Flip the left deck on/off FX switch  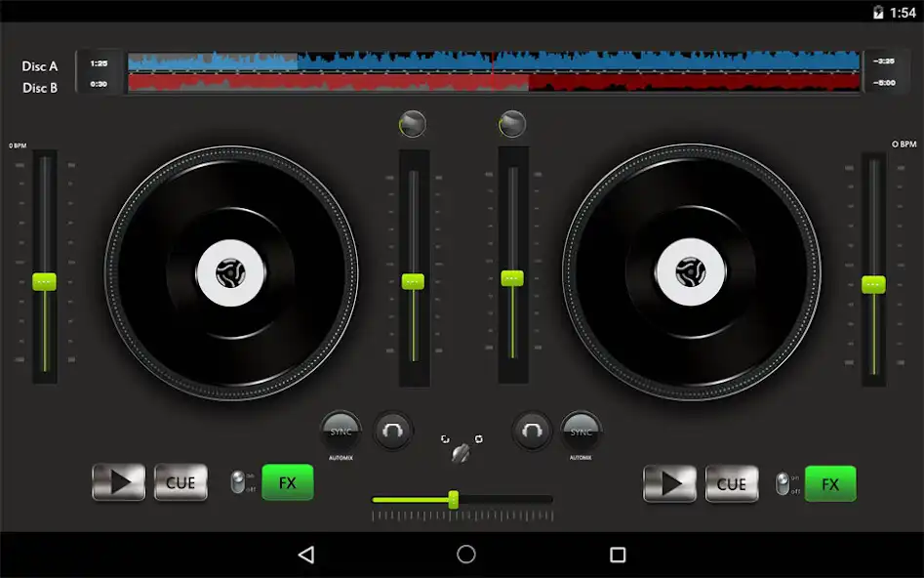coord(237,482)
